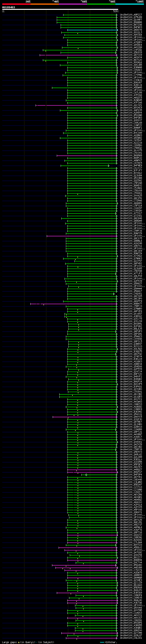The image size is (146, 644).
Task: Open hit UniRef100_B4FWV3
Action: 131,27
